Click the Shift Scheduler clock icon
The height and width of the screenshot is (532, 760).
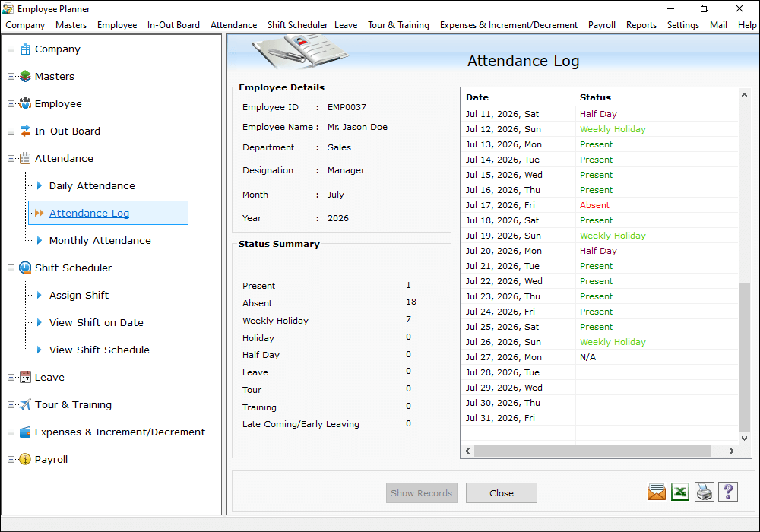click(25, 268)
